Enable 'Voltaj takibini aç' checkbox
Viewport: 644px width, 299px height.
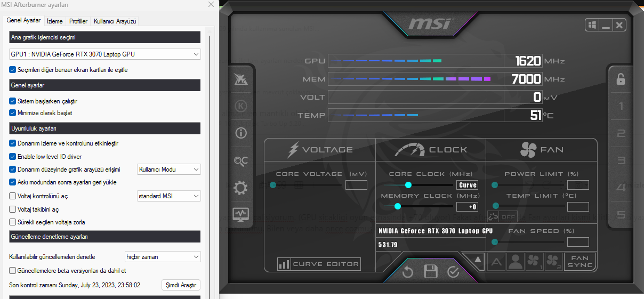[x=13, y=209]
